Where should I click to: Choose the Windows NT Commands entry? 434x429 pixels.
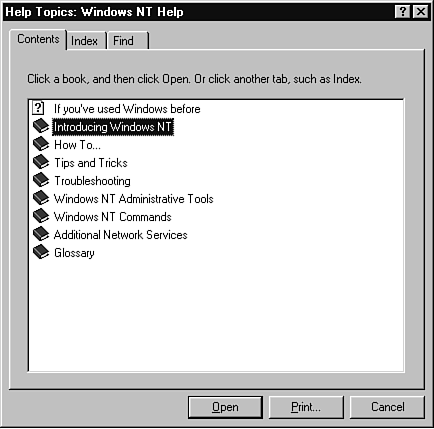point(113,217)
